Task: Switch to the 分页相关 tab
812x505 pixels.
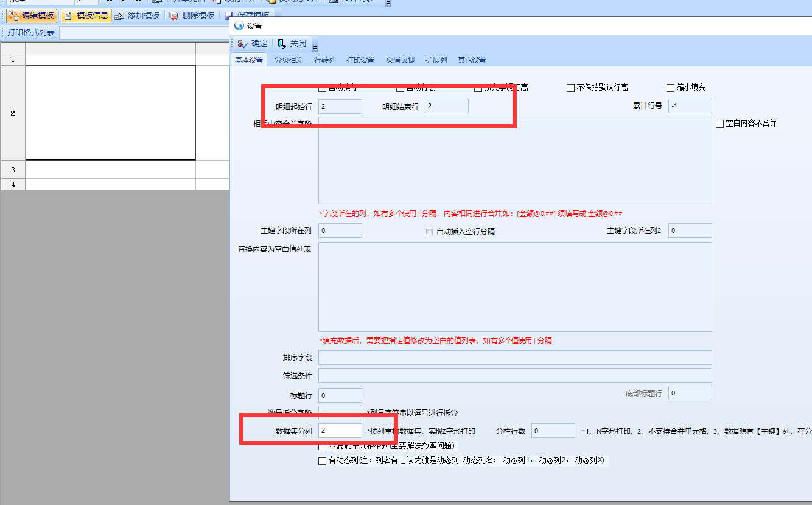Action: (288, 60)
